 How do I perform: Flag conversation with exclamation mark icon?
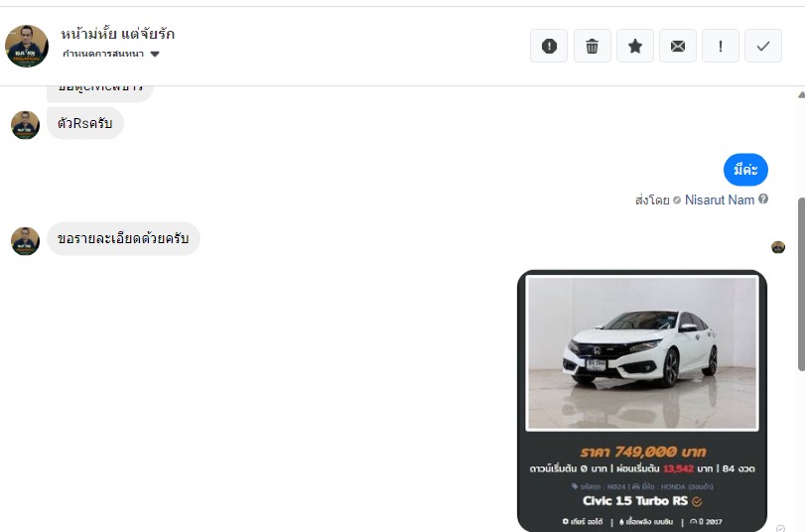pyautogui.click(x=721, y=47)
